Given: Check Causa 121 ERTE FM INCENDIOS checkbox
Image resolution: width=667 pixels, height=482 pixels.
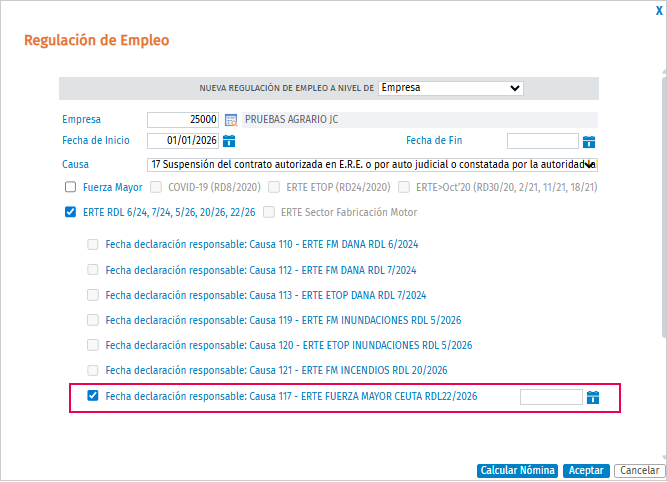Looking at the screenshot, I should (93, 370).
